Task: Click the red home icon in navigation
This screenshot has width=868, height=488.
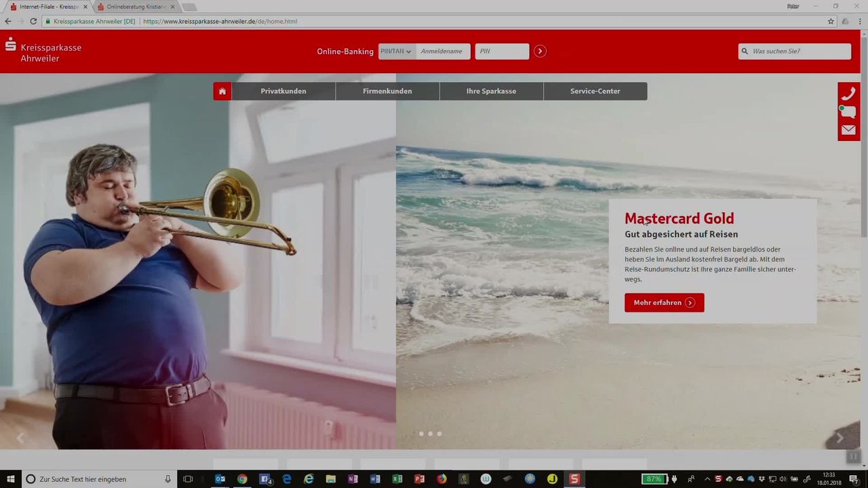Action: pyautogui.click(x=222, y=91)
